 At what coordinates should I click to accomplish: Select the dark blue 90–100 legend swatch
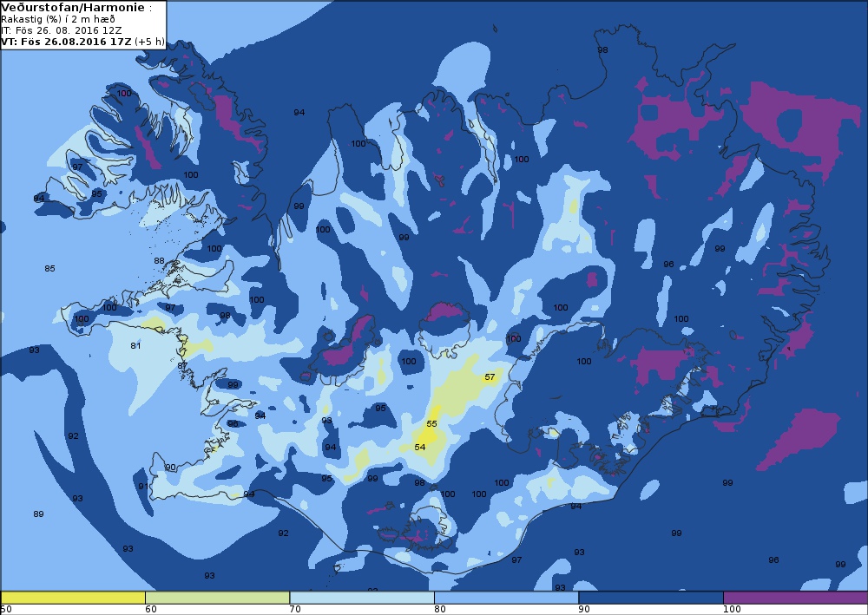[x=651, y=598]
